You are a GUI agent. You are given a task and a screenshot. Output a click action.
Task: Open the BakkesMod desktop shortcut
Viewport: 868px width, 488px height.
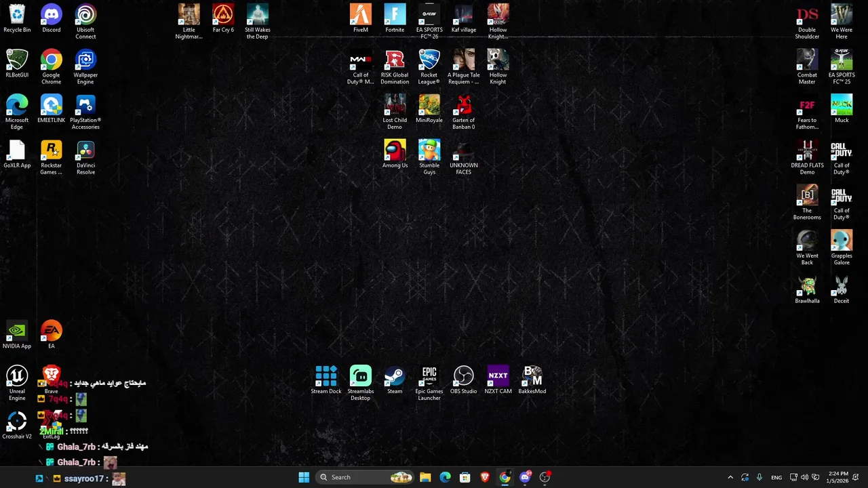click(532, 380)
